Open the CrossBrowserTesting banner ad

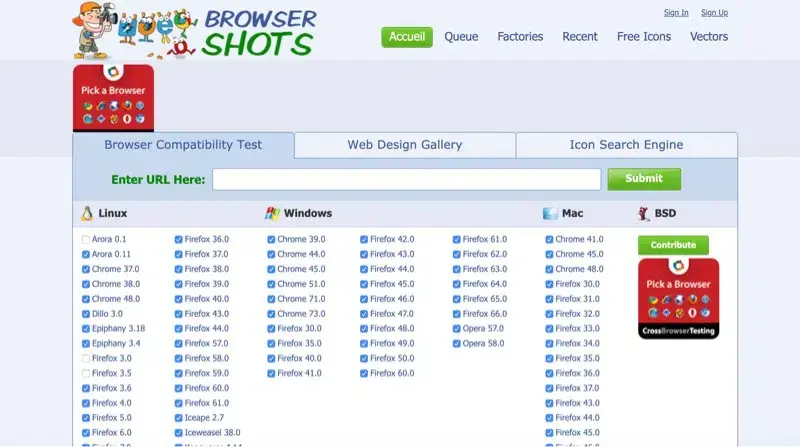[x=679, y=299]
